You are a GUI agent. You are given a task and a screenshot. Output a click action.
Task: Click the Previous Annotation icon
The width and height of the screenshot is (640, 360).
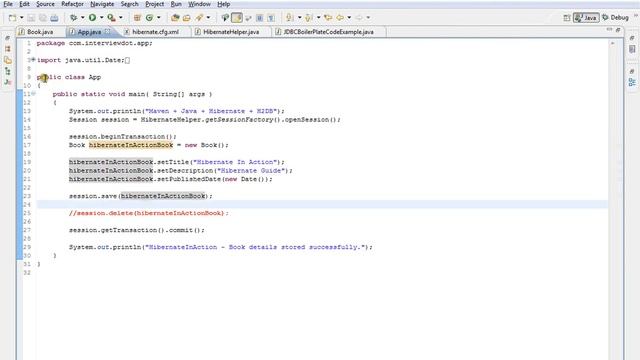click(x=309, y=18)
